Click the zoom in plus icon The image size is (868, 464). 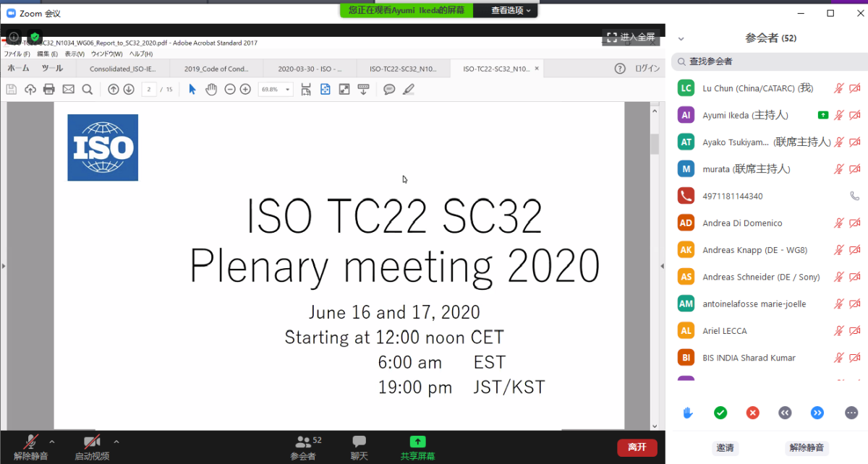[x=245, y=90]
